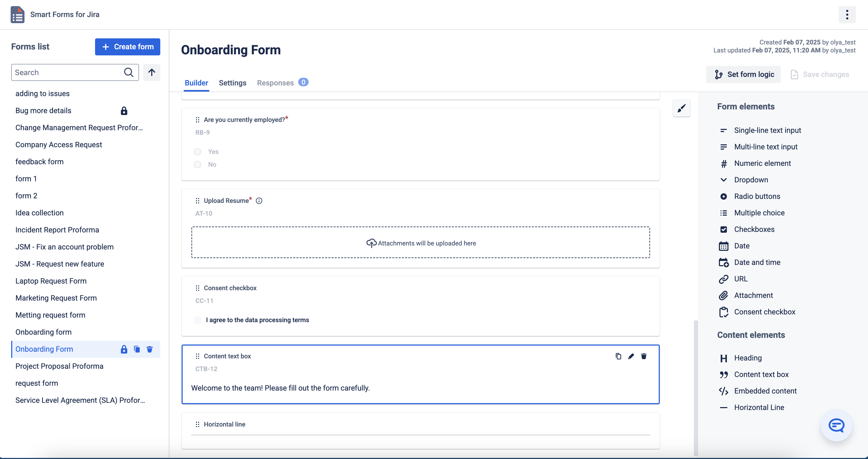The width and height of the screenshot is (868, 459).
Task: Add an Attachment element
Action: [x=754, y=295]
